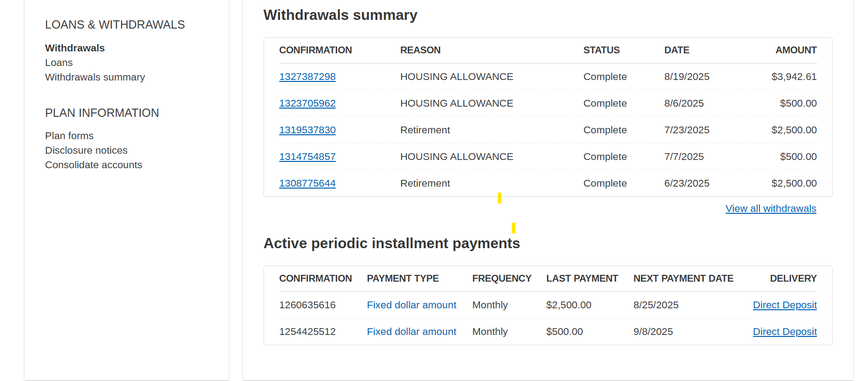Screen dimensions: 868x381
Task: View Disclosure notices
Action: (86, 150)
